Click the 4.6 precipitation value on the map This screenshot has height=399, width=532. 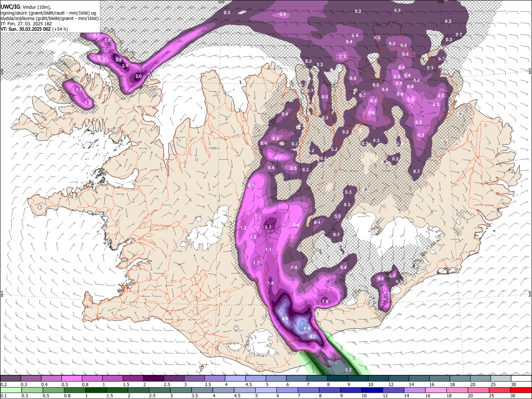point(285,319)
